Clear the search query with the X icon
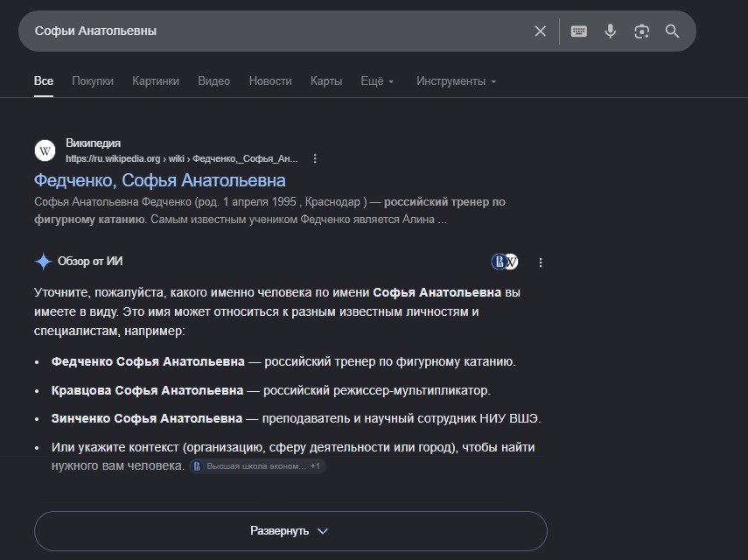 540,31
